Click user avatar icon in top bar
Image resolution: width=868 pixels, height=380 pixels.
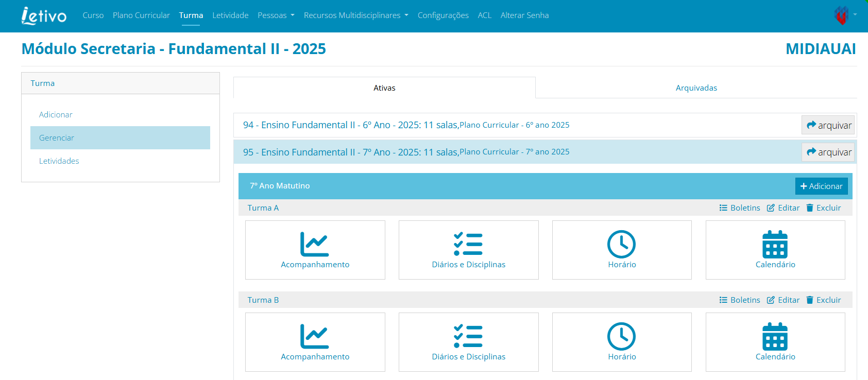pos(841,15)
